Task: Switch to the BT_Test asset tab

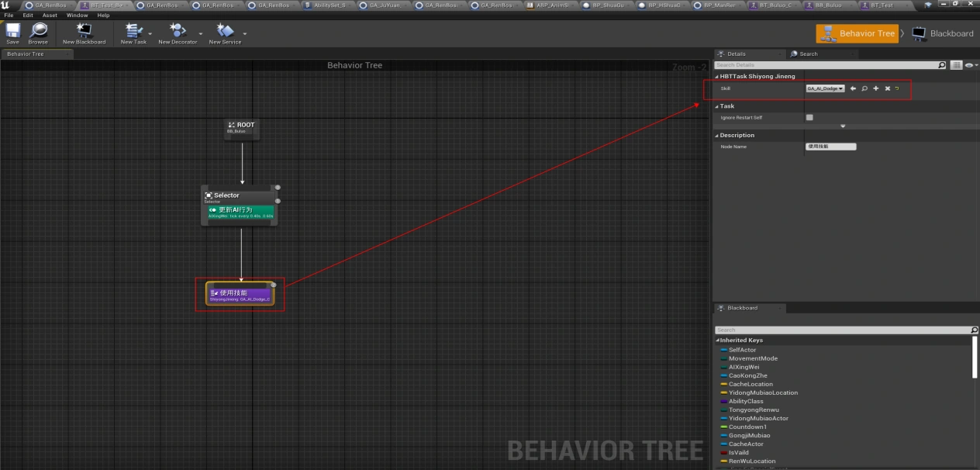Action: click(x=886, y=5)
